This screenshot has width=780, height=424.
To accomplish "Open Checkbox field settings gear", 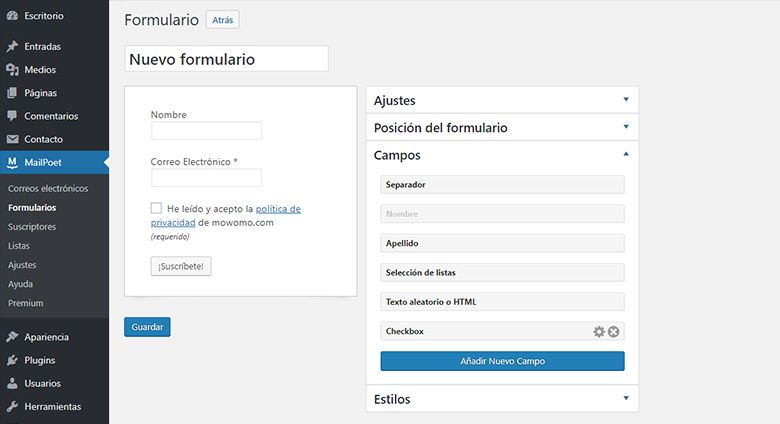I will coord(599,331).
